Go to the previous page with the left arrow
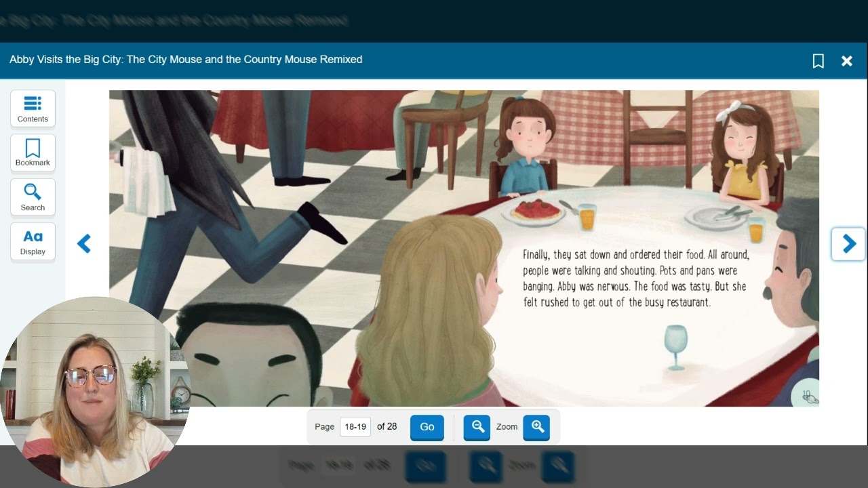Screen dimensions: 868x488 pyautogui.click(x=84, y=244)
